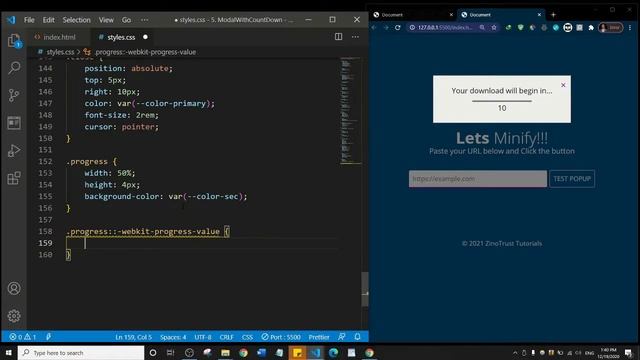Click Ln 159, Col 5 in status bar
The image size is (640, 360).
point(133,337)
